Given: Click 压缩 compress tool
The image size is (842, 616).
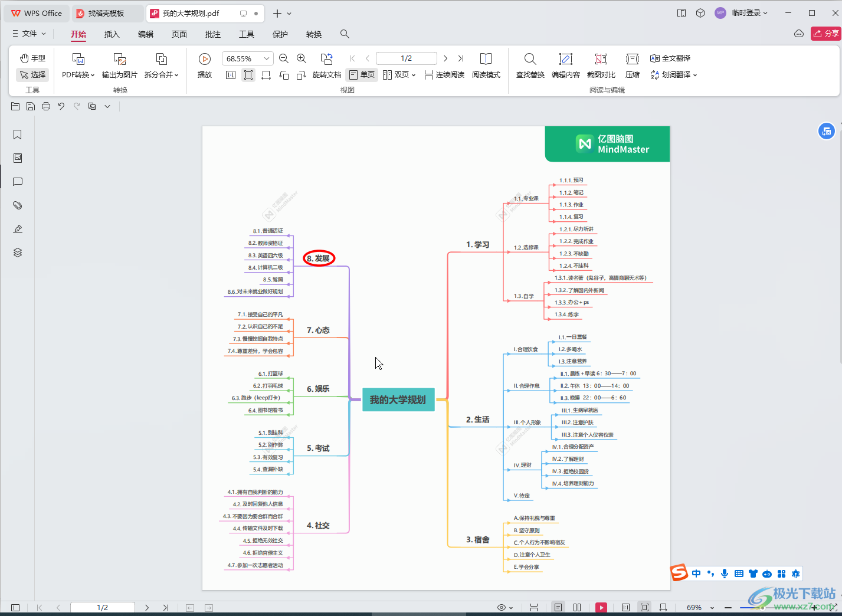Looking at the screenshot, I should pos(633,65).
